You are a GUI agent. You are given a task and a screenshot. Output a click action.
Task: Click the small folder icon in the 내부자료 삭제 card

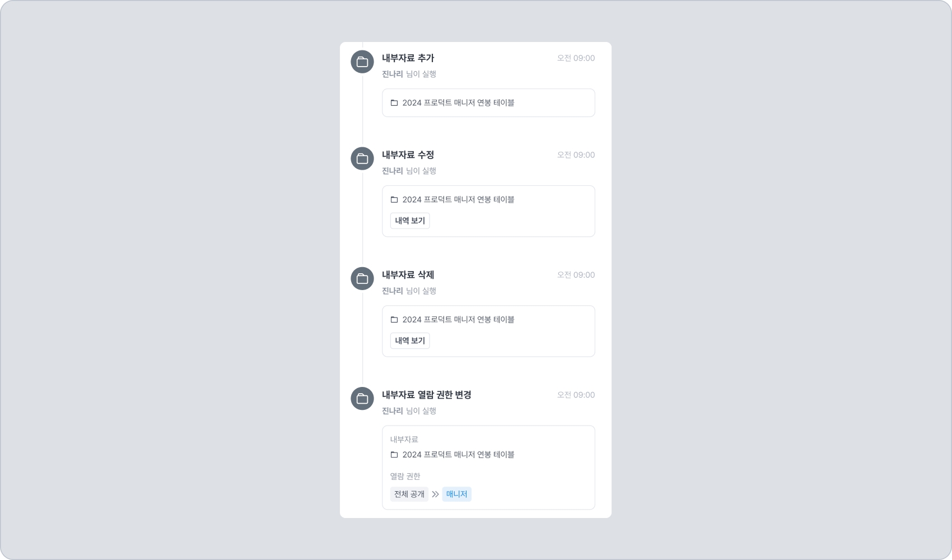394,320
